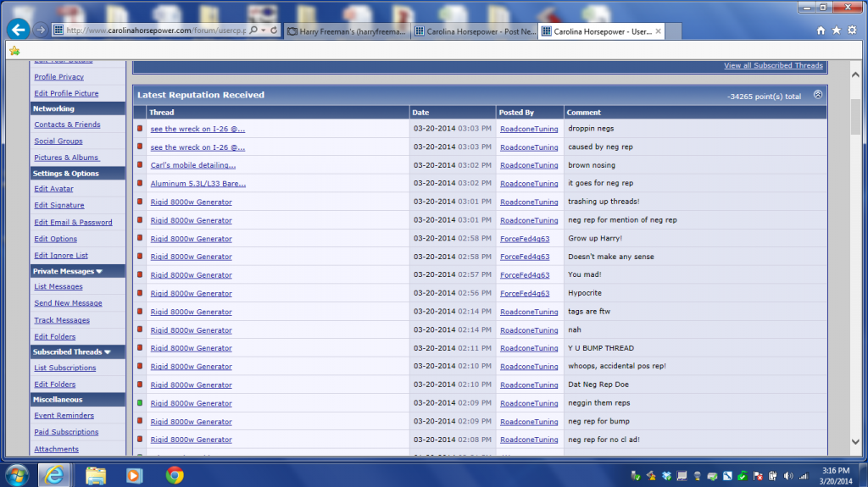This screenshot has height=487, width=868.
Task: Click red reputation icon beside 'droppin negs' row
Action: (140, 129)
